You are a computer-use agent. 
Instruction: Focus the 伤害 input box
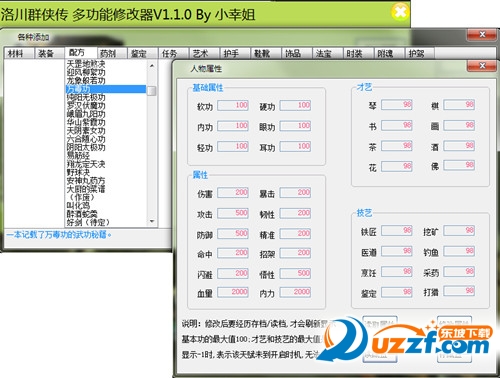tap(233, 193)
